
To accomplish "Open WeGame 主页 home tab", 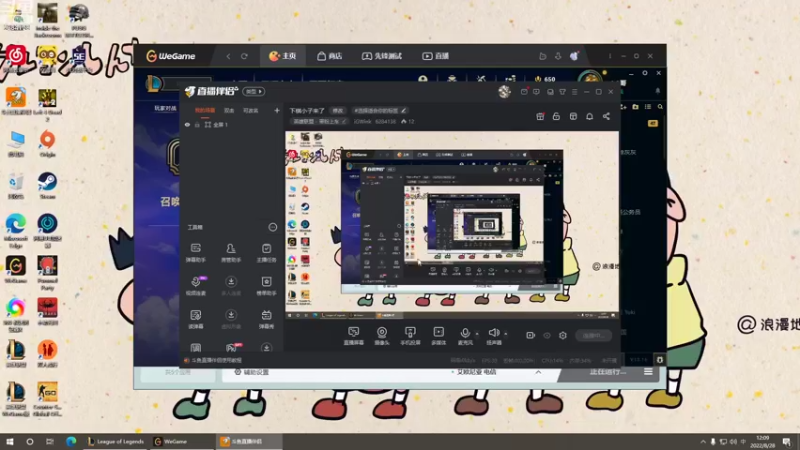I will pyautogui.click(x=283, y=56).
